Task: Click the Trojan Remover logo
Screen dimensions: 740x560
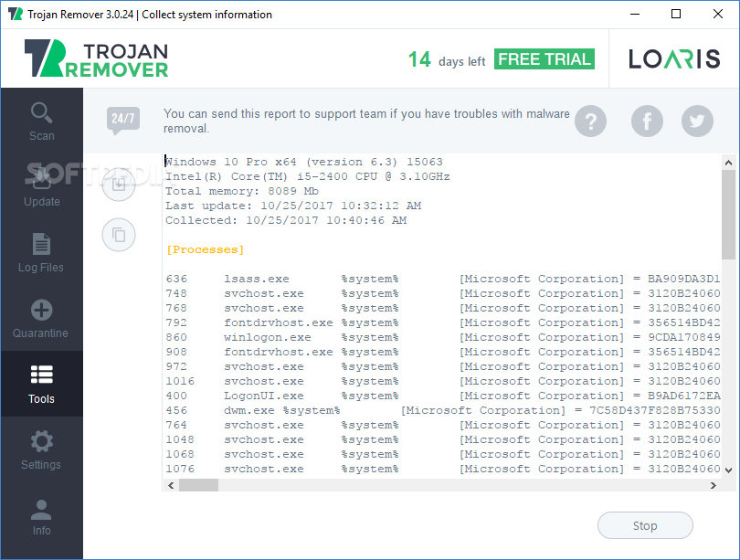Action: (96, 58)
